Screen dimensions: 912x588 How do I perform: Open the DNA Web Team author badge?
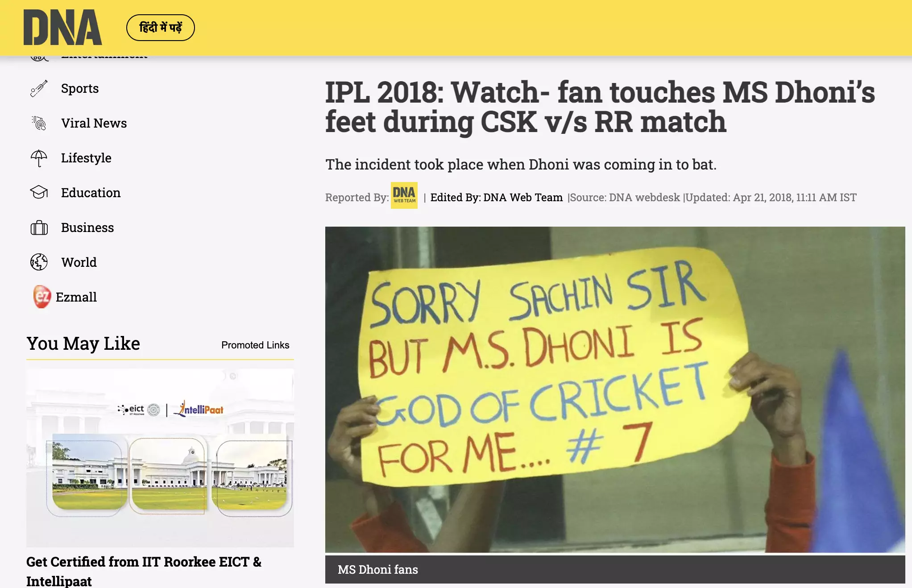[404, 195]
